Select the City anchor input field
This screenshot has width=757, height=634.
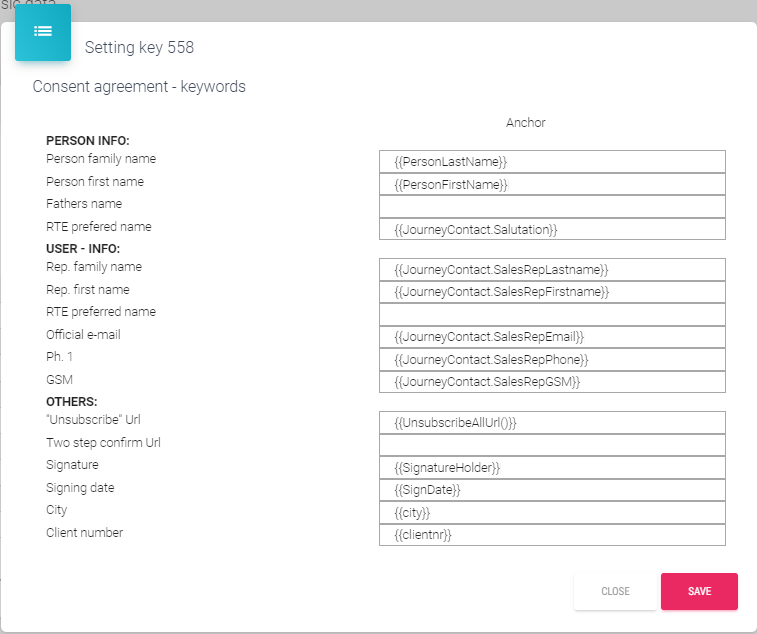point(552,512)
